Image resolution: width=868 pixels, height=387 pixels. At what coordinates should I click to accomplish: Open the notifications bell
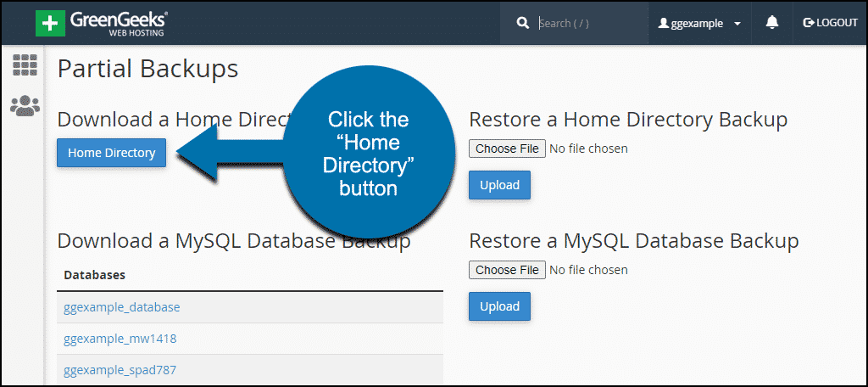[x=771, y=23]
